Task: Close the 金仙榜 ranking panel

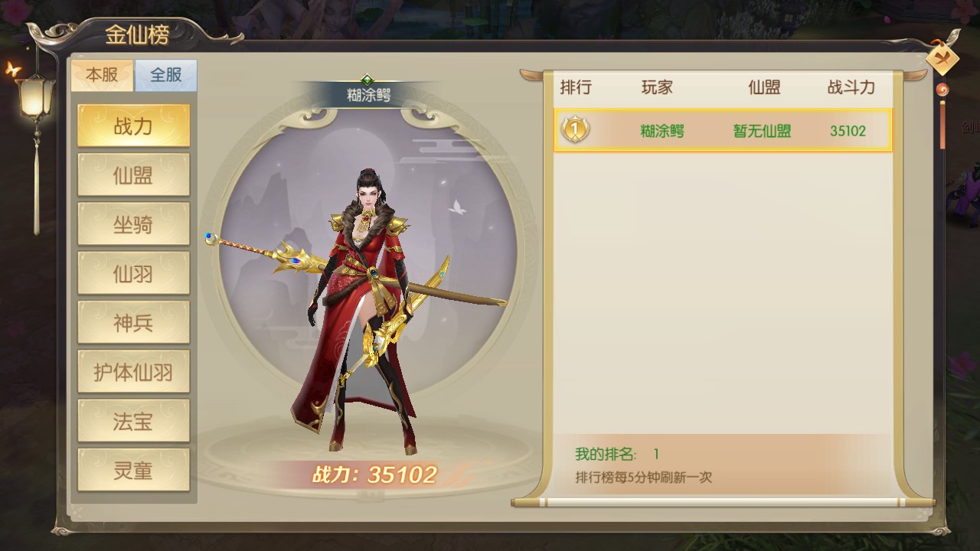Action: coord(942,59)
